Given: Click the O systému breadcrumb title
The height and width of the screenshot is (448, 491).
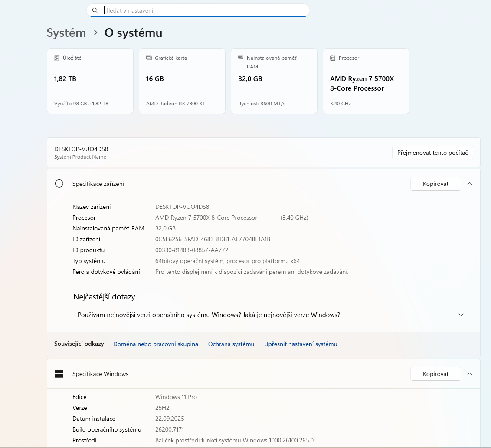Looking at the screenshot, I should pos(133,33).
